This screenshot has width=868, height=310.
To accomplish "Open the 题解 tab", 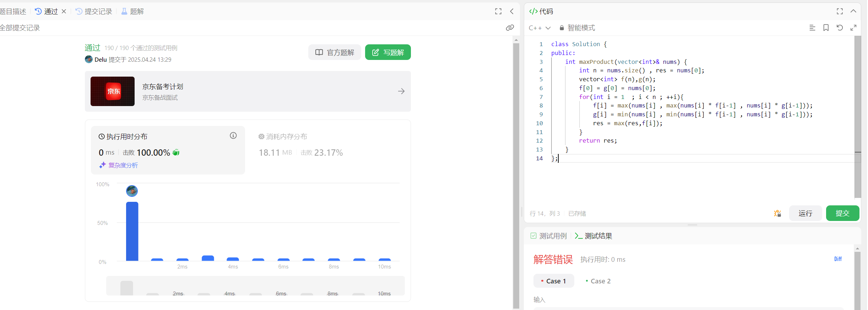I will (x=132, y=11).
